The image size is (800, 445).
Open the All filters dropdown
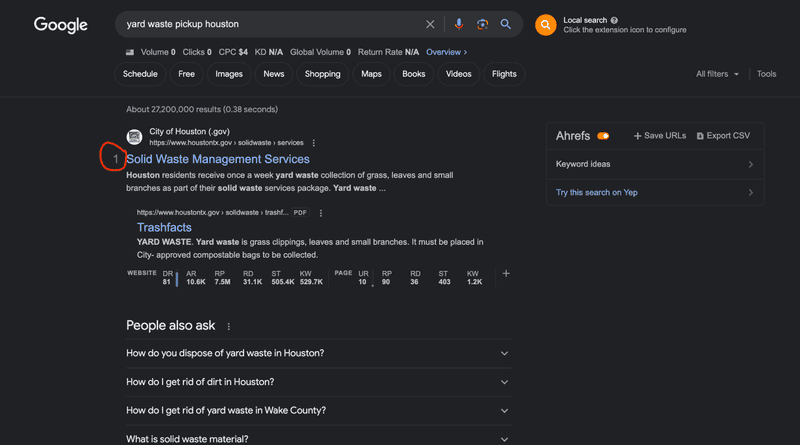tap(717, 74)
